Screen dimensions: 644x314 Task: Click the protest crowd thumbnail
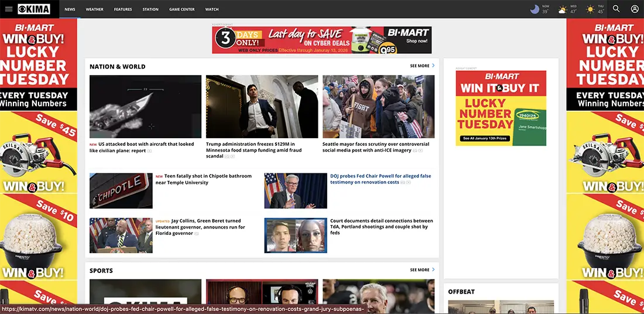[378, 107]
